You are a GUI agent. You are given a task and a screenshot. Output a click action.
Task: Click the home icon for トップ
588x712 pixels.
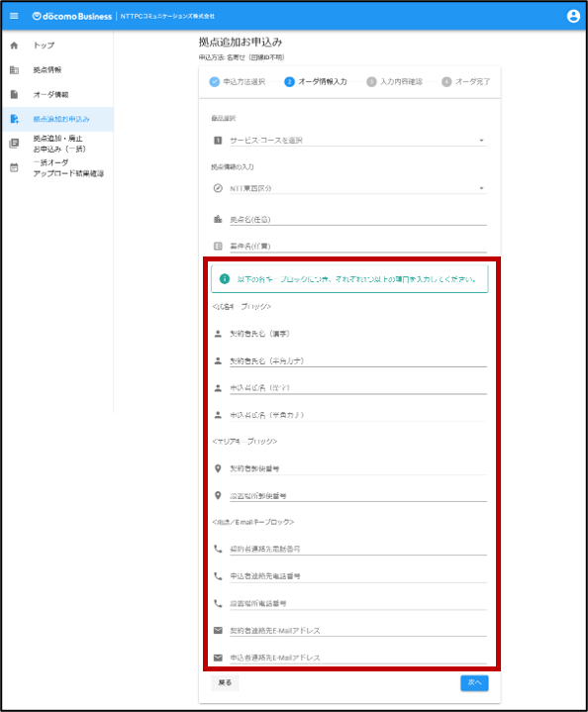(14, 46)
